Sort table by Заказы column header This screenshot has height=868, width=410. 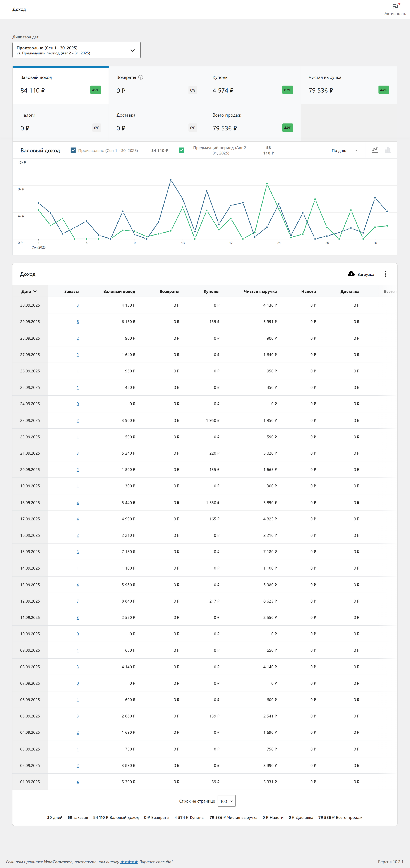[71, 292]
